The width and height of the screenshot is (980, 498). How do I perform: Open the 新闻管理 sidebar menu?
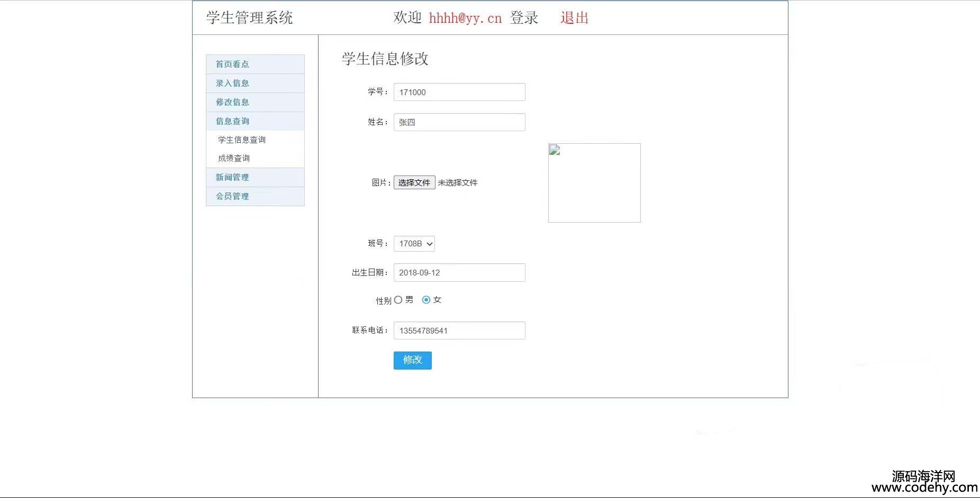[x=232, y=177]
